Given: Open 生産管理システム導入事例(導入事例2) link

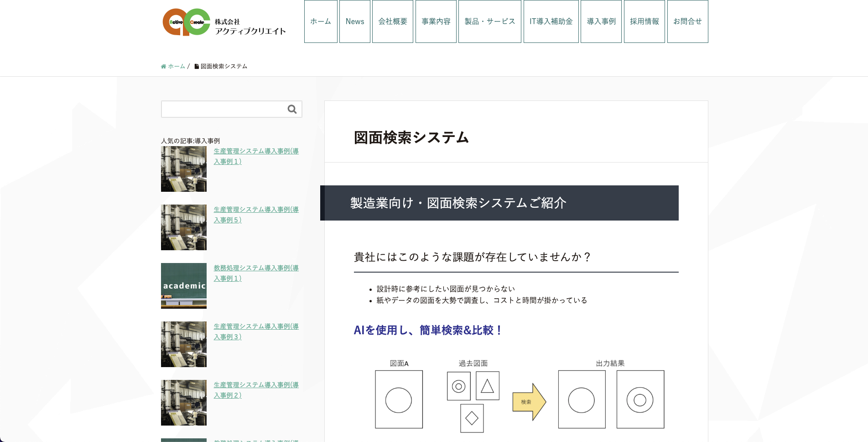Looking at the screenshot, I should coord(256,390).
